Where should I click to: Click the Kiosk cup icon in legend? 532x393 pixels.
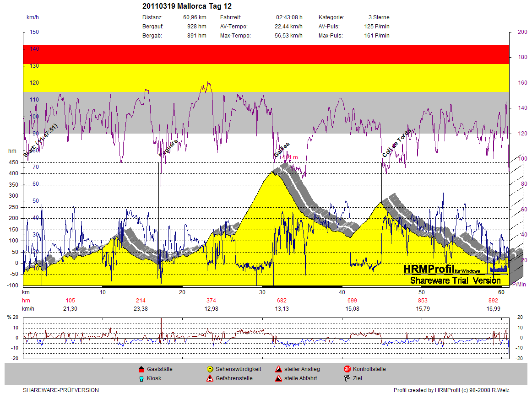(x=141, y=378)
